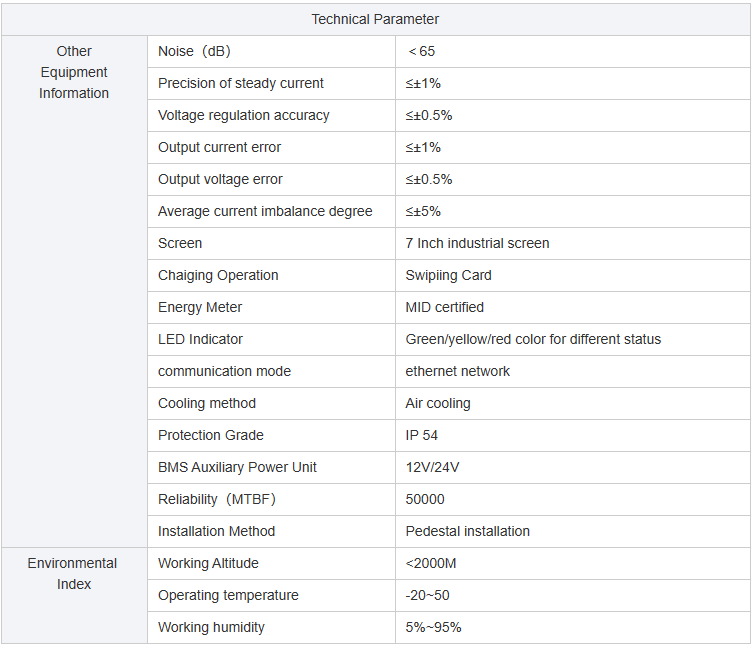Select the Output current error row
The height and width of the screenshot is (649, 755).
tap(449, 147)
